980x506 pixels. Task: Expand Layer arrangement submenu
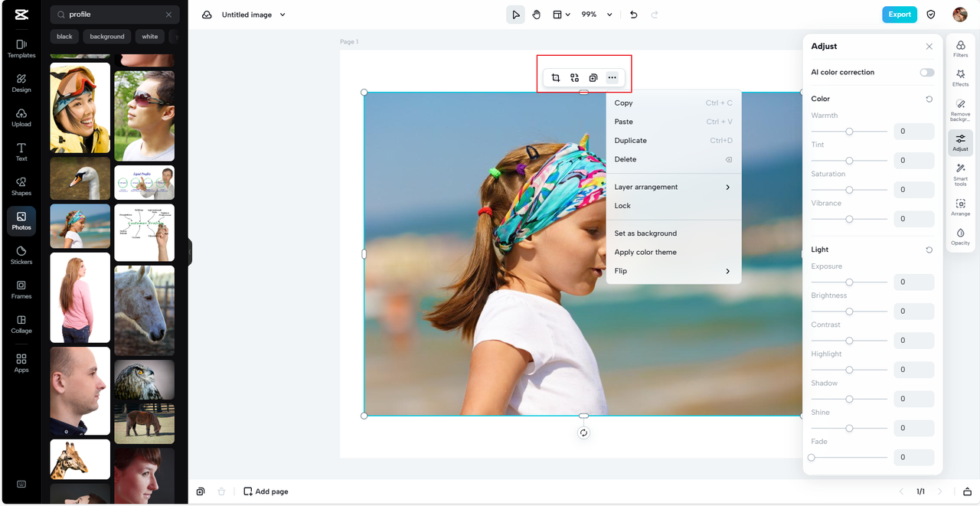[x=672, y=187]
